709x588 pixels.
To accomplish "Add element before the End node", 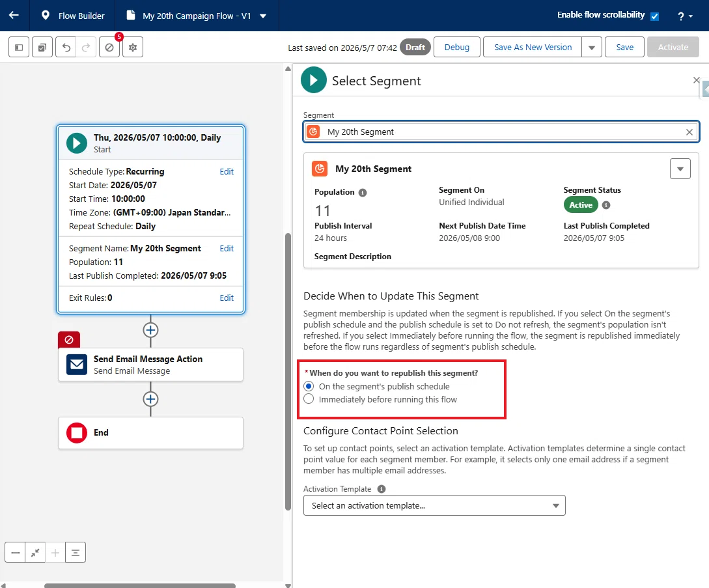I will [x=150, y=399].
